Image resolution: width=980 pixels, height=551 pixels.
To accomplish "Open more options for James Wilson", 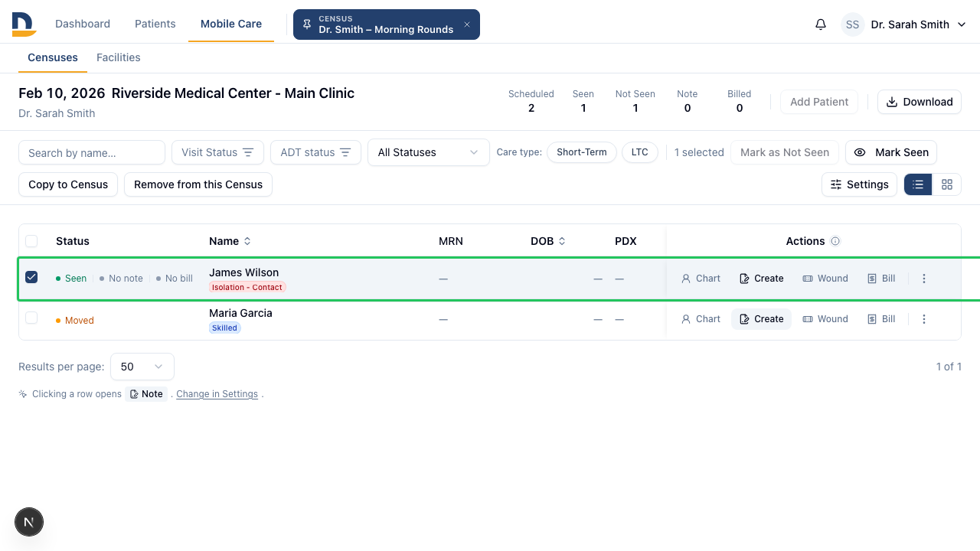I will pyautogui.click(x=924, y=279).
